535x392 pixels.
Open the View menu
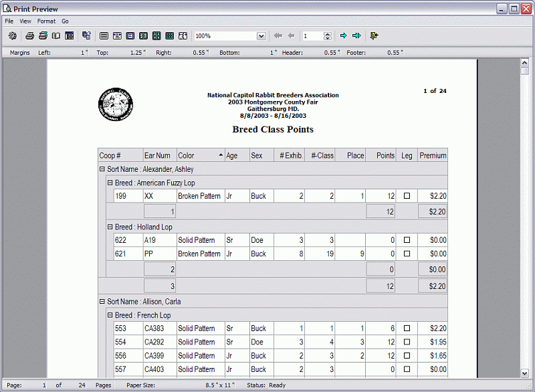[25, 21]
